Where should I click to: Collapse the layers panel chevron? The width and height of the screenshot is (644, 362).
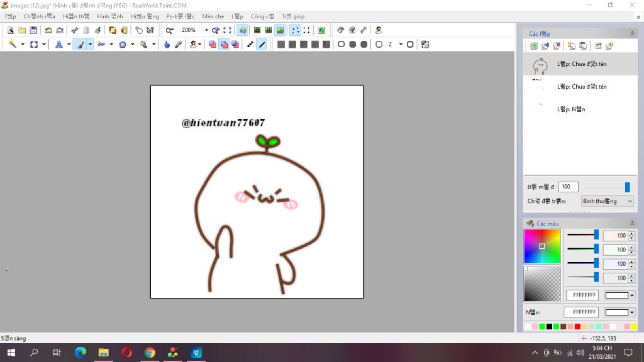(632, 33)
